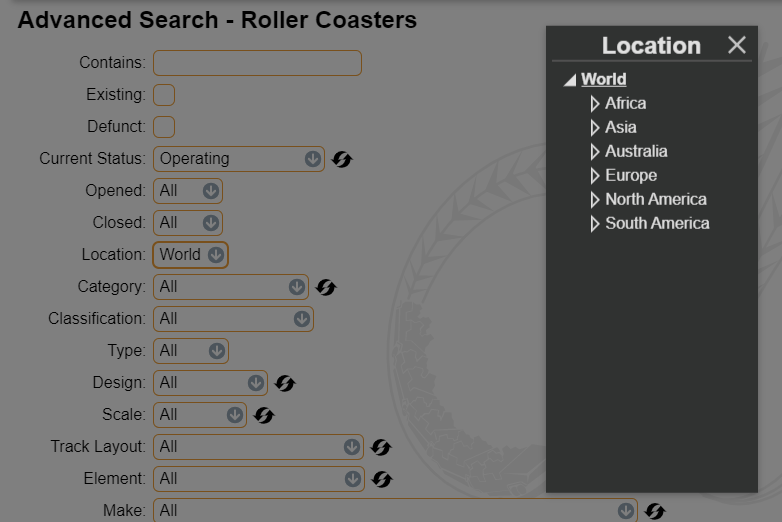Tick the Defunct checkbox
This screenshot has height=522, width=782.
(164, 127)
